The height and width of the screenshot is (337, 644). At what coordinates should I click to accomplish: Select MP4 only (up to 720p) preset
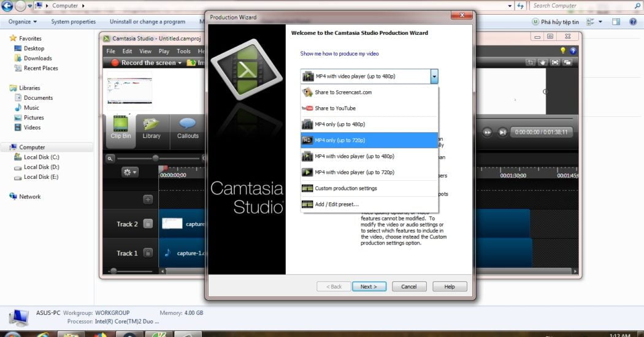click(369, 140)
